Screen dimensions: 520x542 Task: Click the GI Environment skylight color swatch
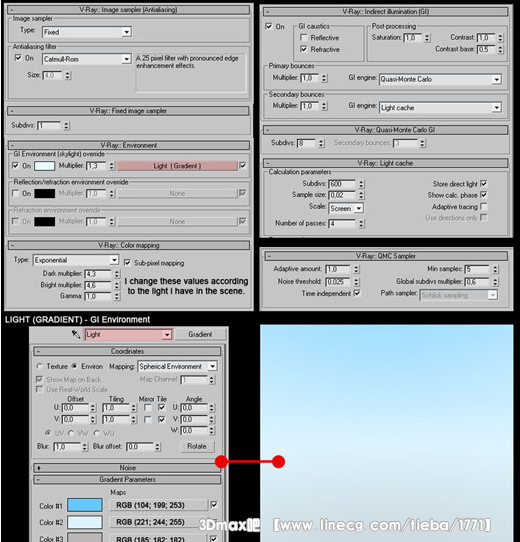click(44, 166)
